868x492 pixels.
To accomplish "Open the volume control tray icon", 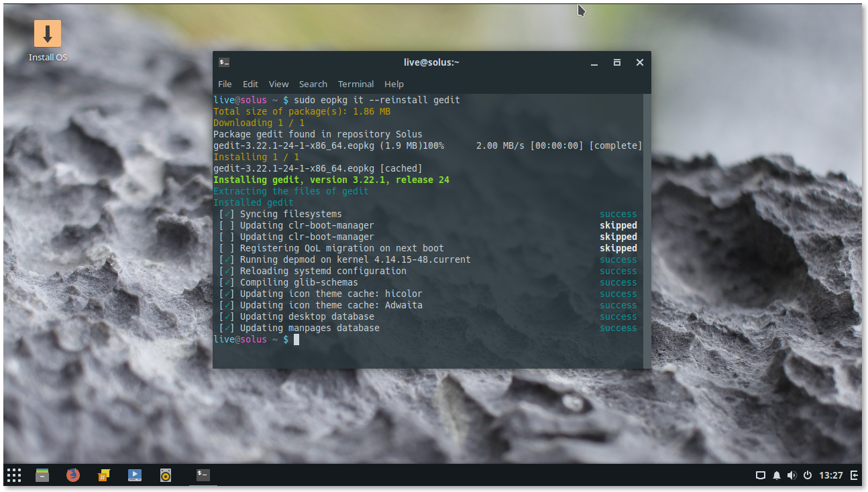I will tap(792, 475).
